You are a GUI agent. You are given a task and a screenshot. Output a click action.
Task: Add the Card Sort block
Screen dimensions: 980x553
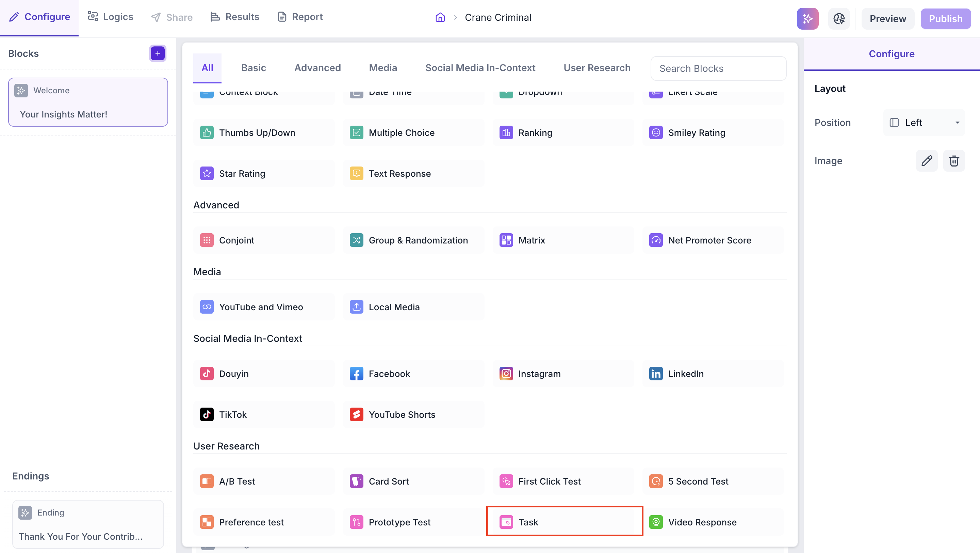413,481
